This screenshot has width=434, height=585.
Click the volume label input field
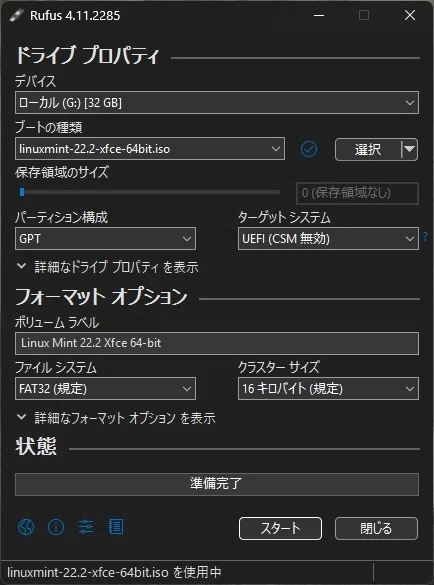click(x=217, y=343)
